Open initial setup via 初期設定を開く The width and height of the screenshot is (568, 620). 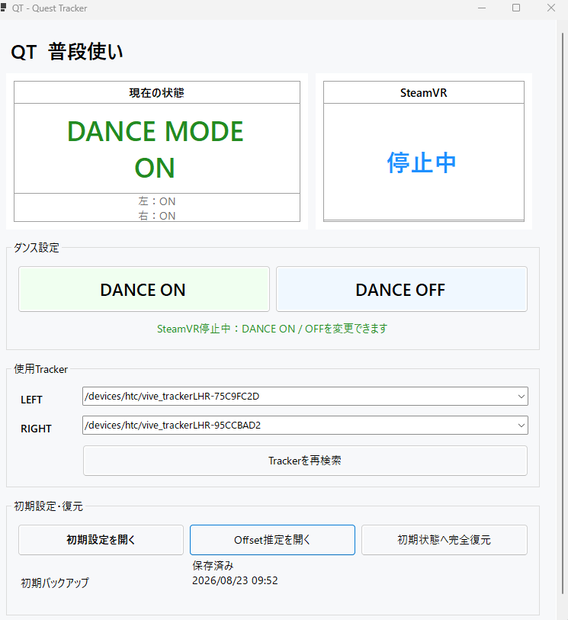coord(101,540)
